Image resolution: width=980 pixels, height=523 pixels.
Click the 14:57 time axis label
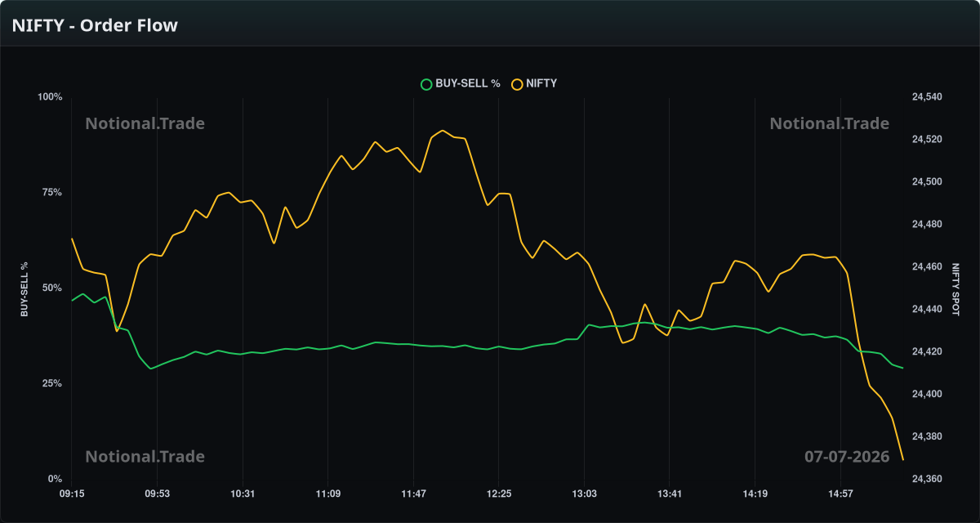[840, 494]
